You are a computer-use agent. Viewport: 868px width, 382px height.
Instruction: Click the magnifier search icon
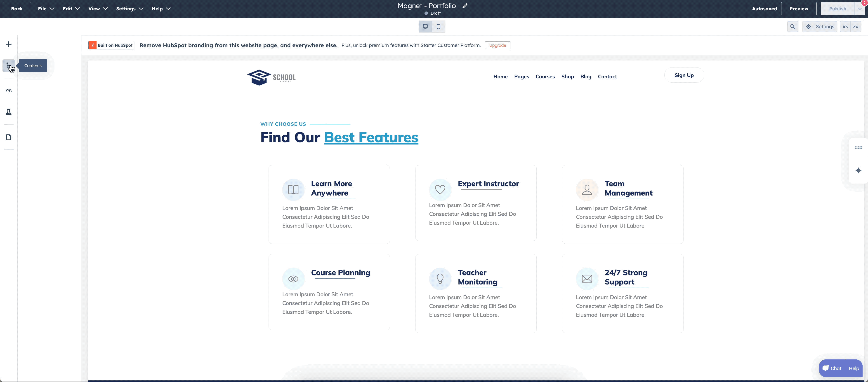(x=793, y=27)
